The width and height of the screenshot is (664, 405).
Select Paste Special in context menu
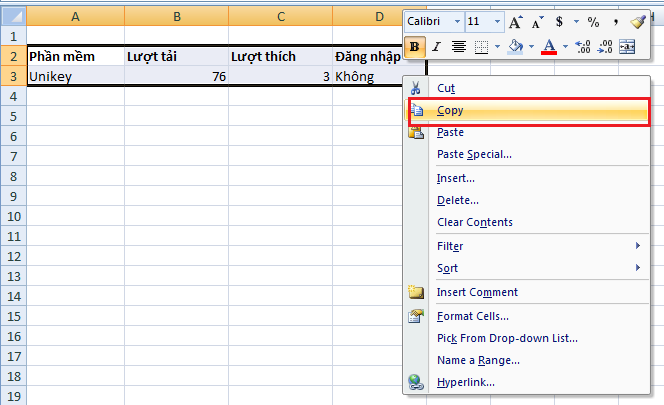click(474, 154)
